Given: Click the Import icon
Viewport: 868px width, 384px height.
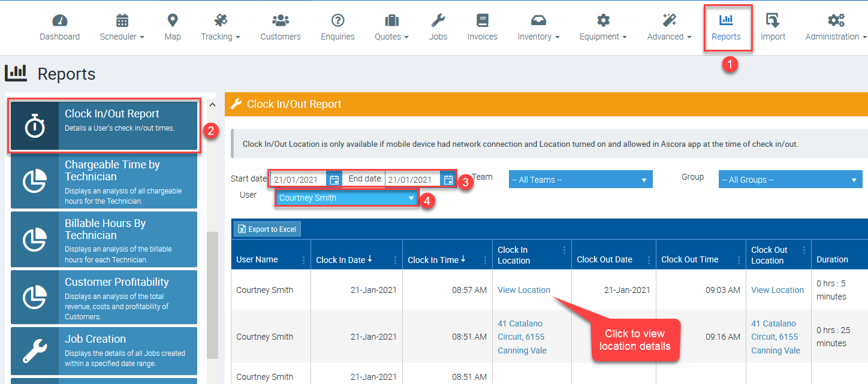Looking at the screenshot, I should [x=773, y=21].
